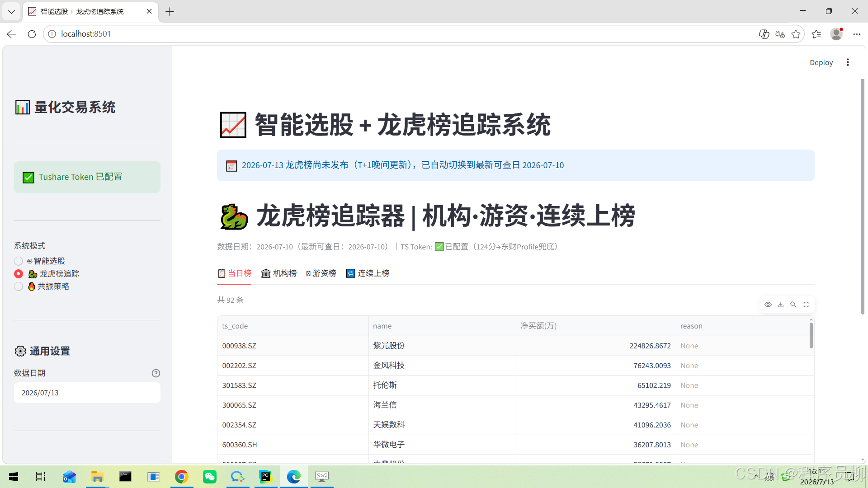Select the 华微电子 name cell
The height and width of the screenshot is (488, 868).
pyautogui.click(x=442, y=445)
